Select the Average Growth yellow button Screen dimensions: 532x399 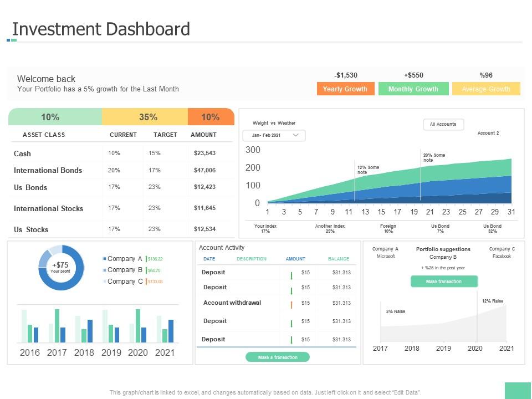(x=486, y=89)
